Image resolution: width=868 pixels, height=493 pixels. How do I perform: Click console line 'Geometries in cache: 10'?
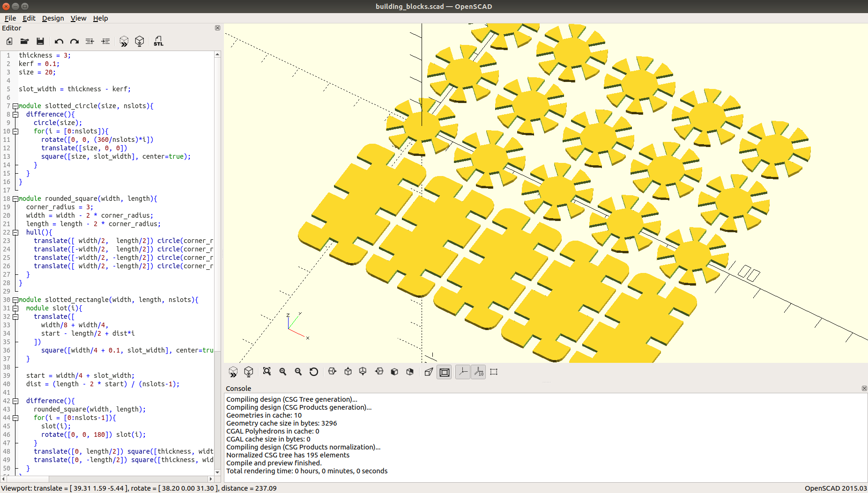(264, 415)
